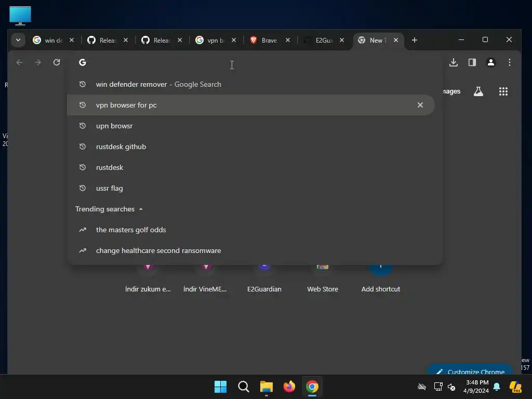Open the side panel icon
This screenshot has height=399, width=532.
click(472, 62)
